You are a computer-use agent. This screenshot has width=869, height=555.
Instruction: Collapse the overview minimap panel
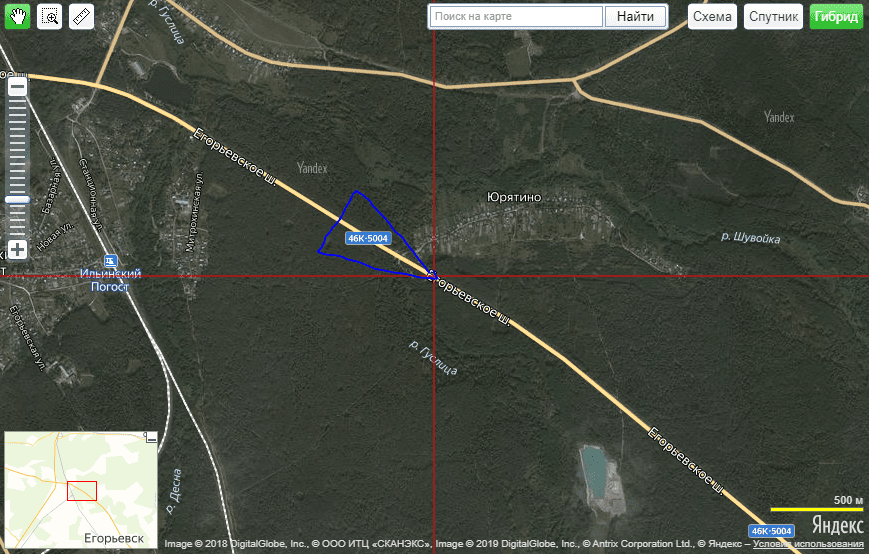[x=150, y=437]
